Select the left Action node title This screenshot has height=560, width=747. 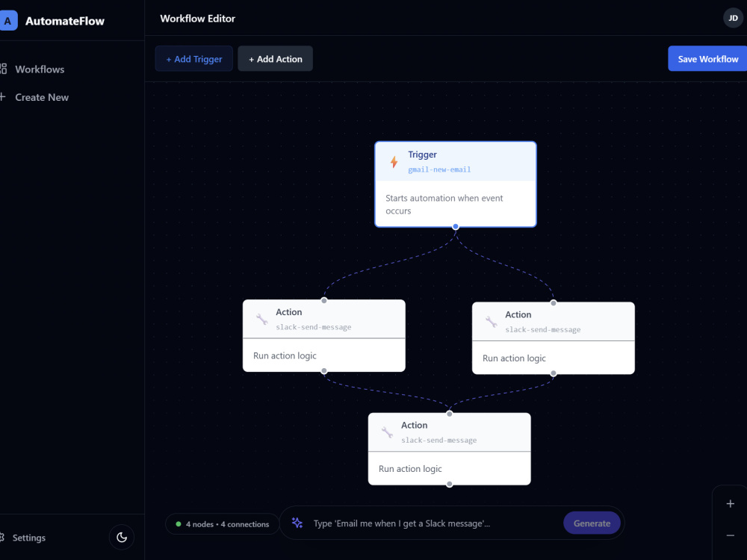pos(288,312)
